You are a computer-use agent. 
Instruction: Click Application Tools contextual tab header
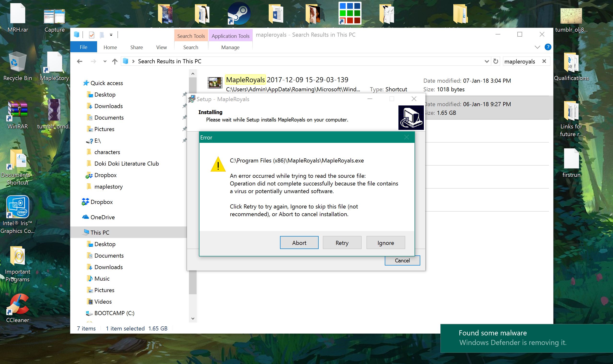(230, 36)
